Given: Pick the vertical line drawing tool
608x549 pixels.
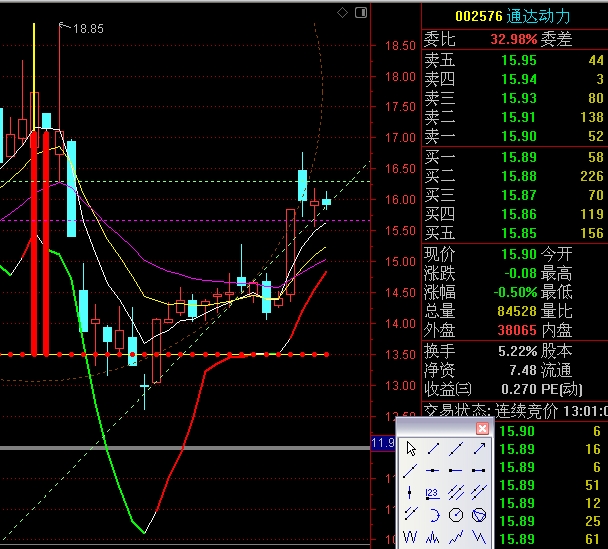Looking at the screenshot, I should (410, 493).
